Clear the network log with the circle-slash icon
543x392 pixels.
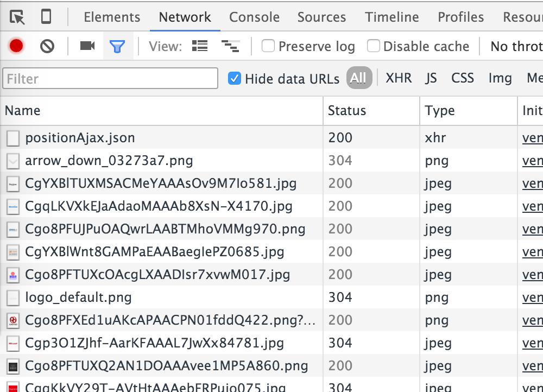tap(47, 46)
